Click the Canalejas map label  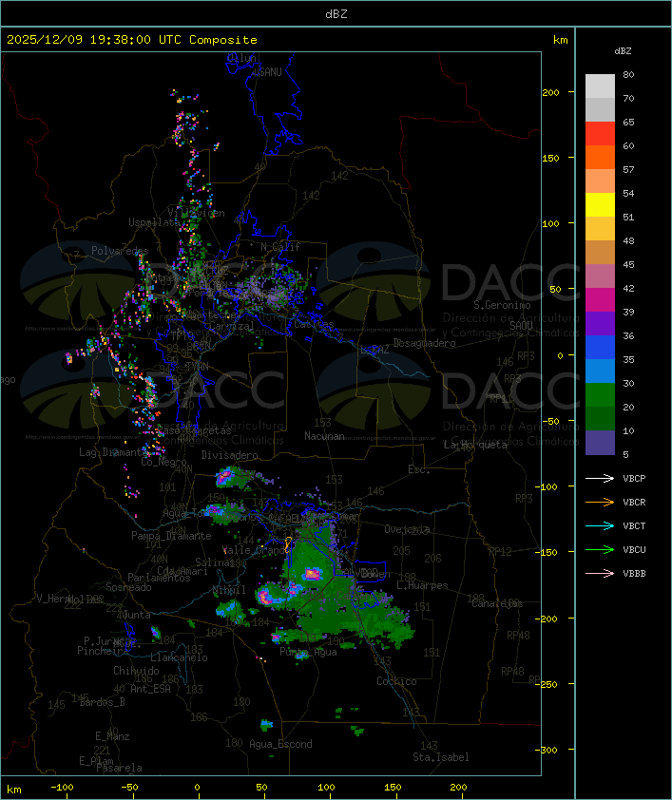(497, 603)
